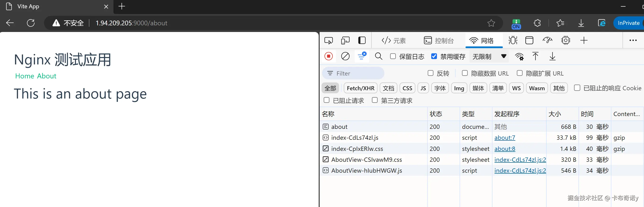Image resolution: width=644 pixels, height=207 pixels.
Task: Filter requests by 全部
Action: [x=330, y=88]
